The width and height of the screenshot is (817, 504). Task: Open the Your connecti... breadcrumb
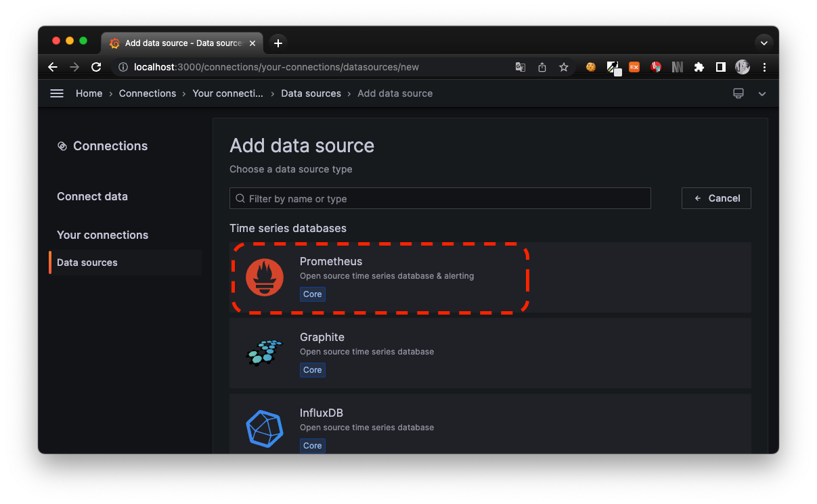[x=228, y=93]
